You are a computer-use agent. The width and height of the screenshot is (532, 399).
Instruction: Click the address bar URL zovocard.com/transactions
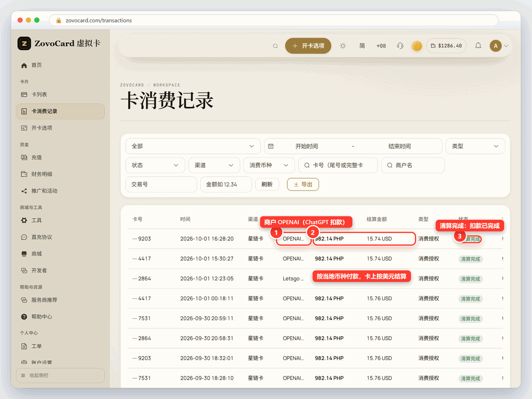point(99,20)
